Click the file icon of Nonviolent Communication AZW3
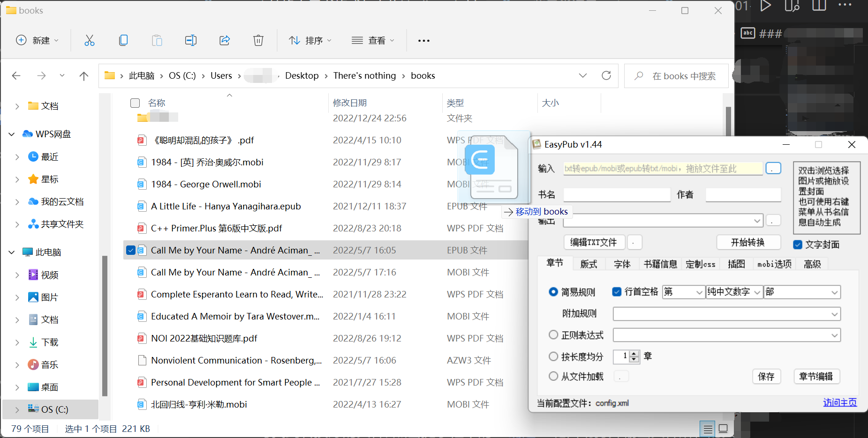Image resolution: width=868 pixels, height=438 pixels. click(x=142, y=360)
